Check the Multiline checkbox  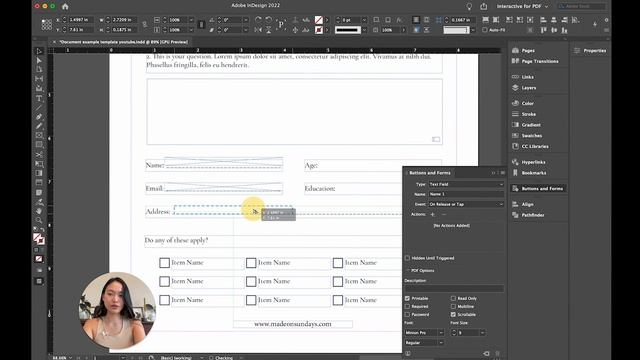tap(453, 307)
